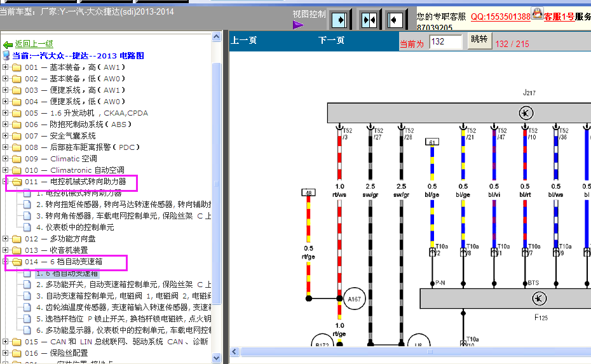Screen dimensions: 591x364
Task: Click the tree panel vertical scrollbar thumb
Action: coord(216,184)
